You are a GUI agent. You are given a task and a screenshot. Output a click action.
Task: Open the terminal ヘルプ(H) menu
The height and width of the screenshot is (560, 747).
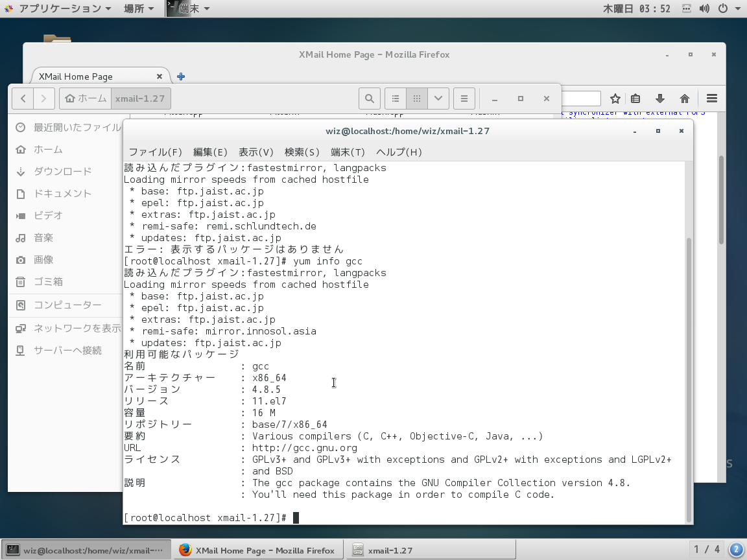pyautogui.click(x=399, y=152)
